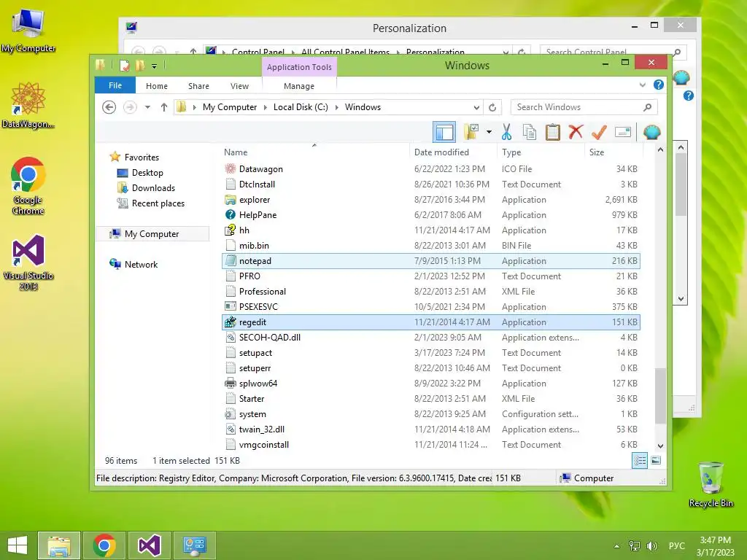The image size is (747, 560).
Task: Select My Computer in navigation pane
Action: (152, 234)
